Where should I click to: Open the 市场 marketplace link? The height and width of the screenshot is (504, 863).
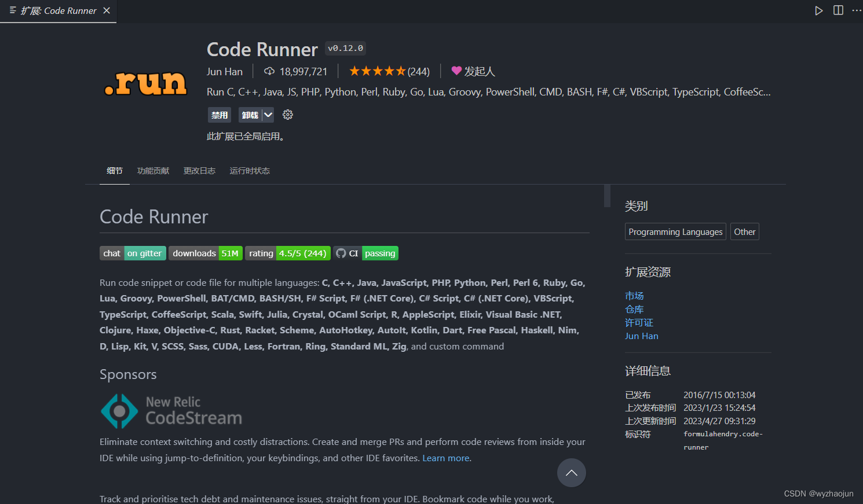(634, 296)
